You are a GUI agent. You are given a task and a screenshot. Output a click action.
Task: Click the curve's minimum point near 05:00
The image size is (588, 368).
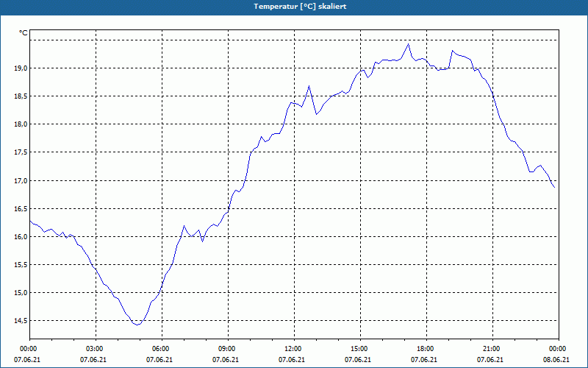tap(137, 325)
